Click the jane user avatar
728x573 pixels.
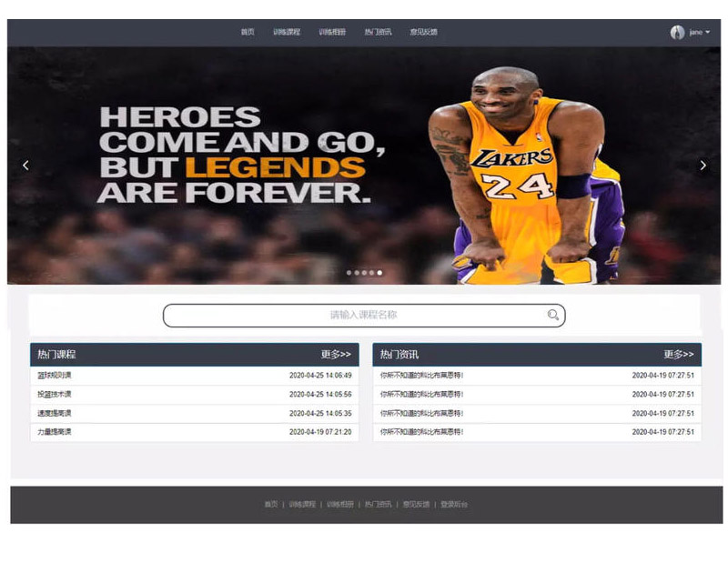coord(677,33)
